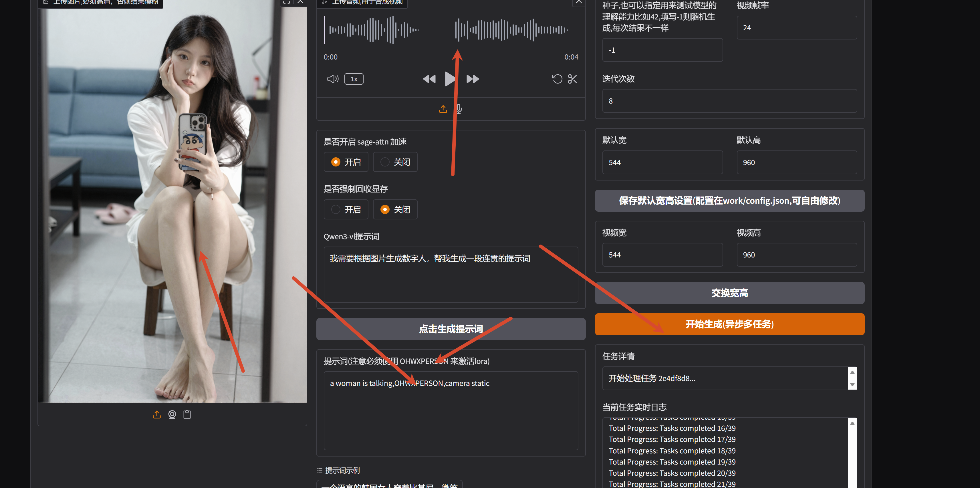Rewind the audio playback
This screenshot has width=980, height=488.
tap(429, 79)
